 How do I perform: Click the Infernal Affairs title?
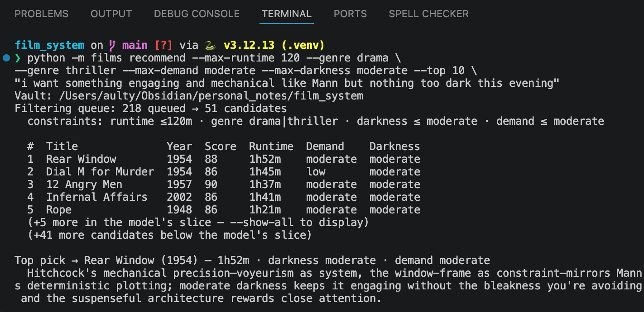pyautogui.click(x=97, y=197)
